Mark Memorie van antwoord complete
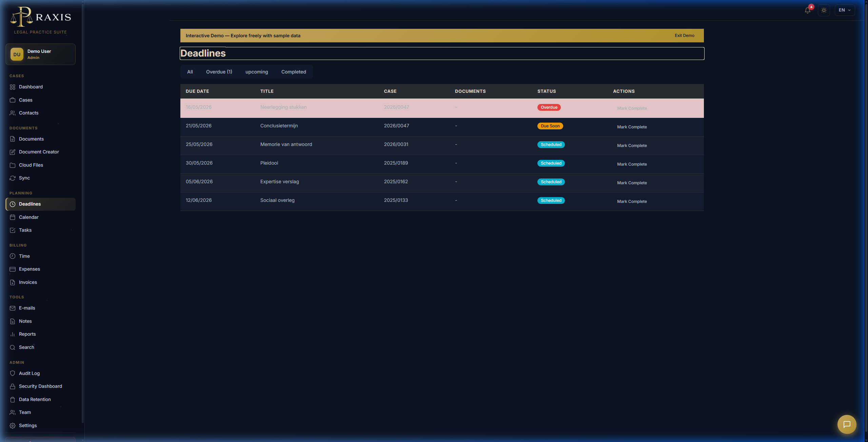Image resolution: width=868 pixels, height=442 pixels. (x=632, y=146)
